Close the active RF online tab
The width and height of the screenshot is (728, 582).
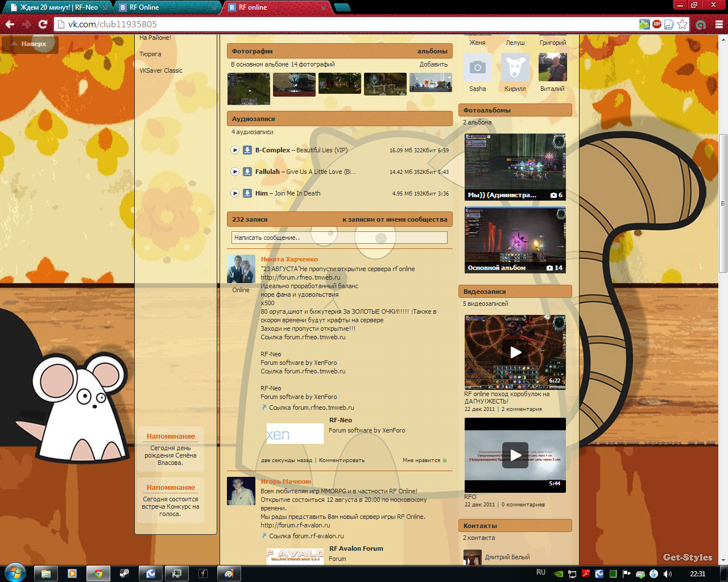(324, 8)
